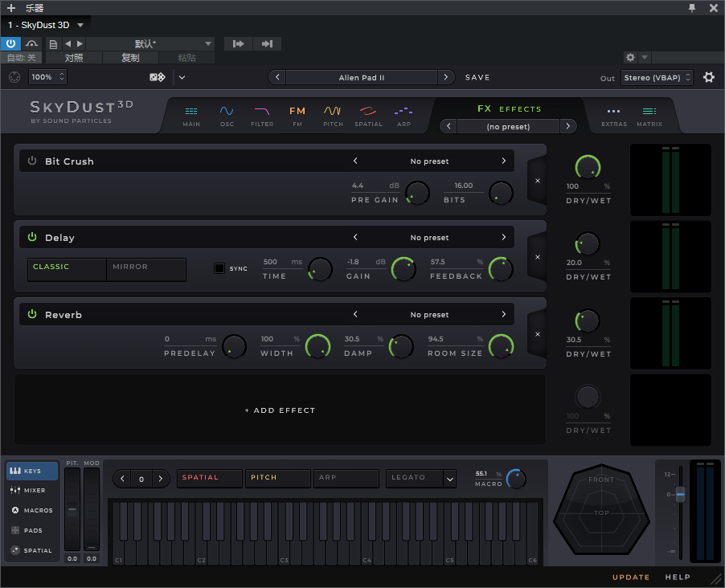Screen dimensions: 725x588
Task: Open the host preset dropdown 默认
Action: (150, 44)
